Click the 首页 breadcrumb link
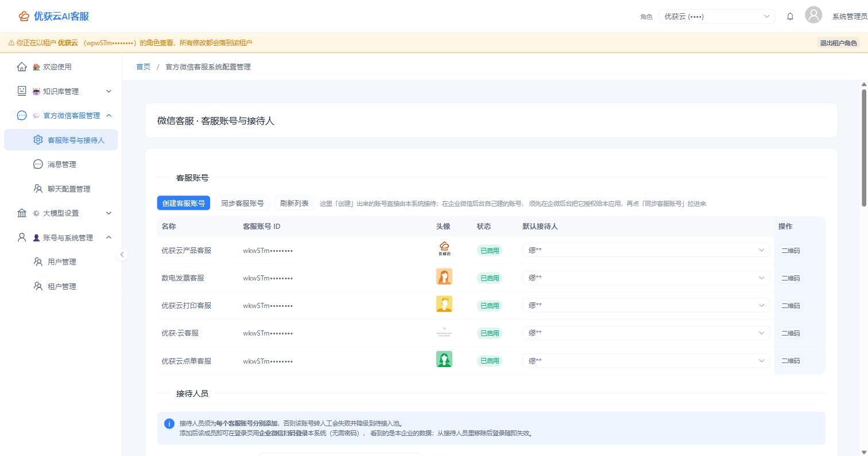 (x=143, y=67)
